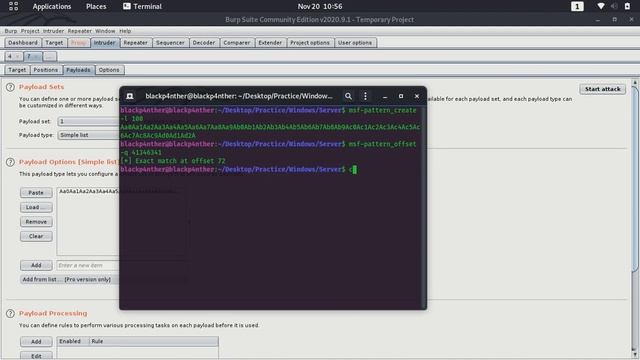This screenshot has width=640, height=360.
Task: Switch to the Proxy tab
Action: pos(78,43)
